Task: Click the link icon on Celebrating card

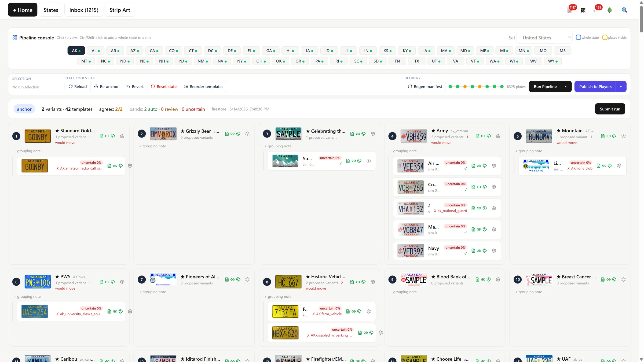Action: 358,134
